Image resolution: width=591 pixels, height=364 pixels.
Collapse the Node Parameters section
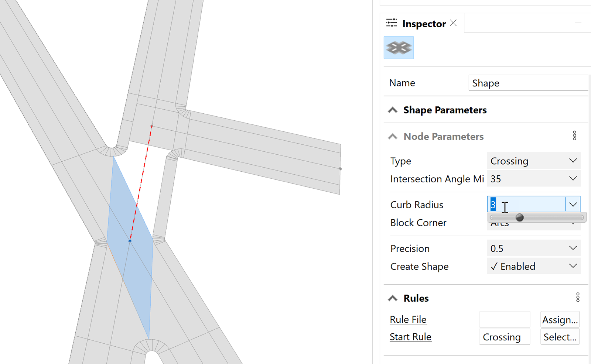point(393,137)
